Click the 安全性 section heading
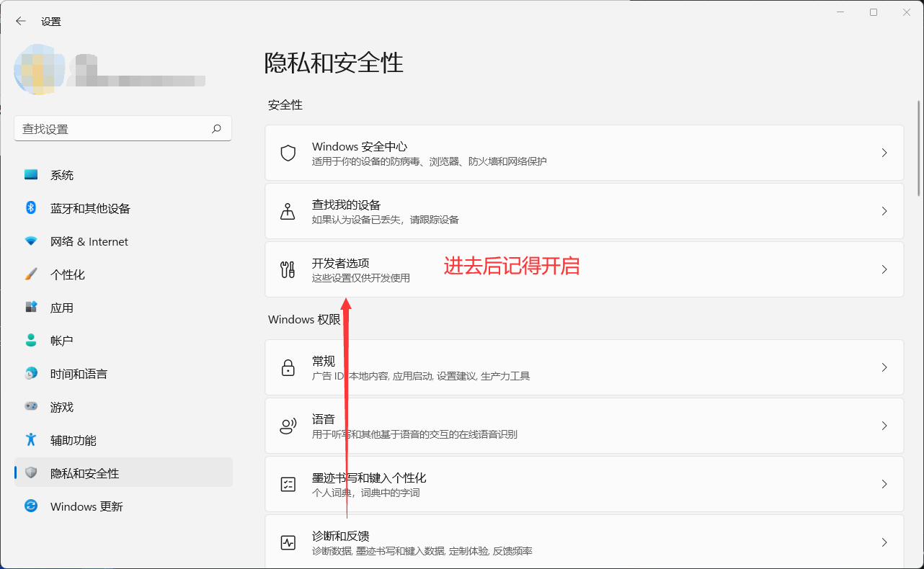This screenshot has height=569, width=924. [x=285, y=105]
